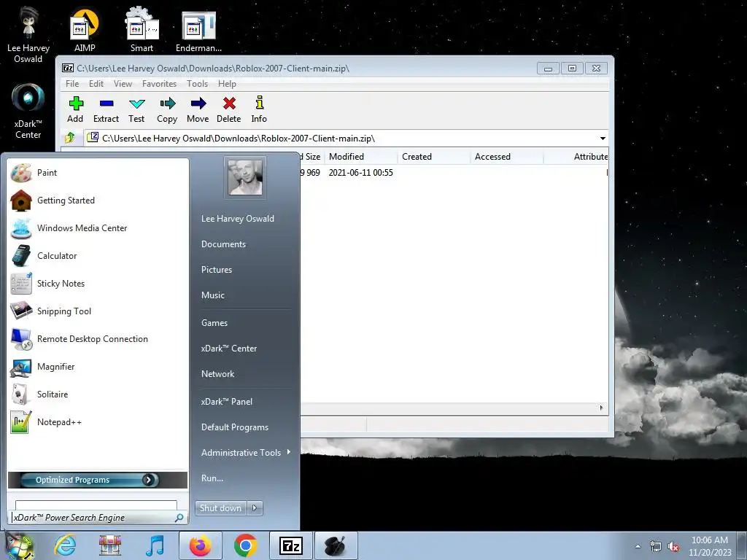Switch to 7-Zip in the taskbar
This screenshot has height=560, width=747.
pos(290,545)
